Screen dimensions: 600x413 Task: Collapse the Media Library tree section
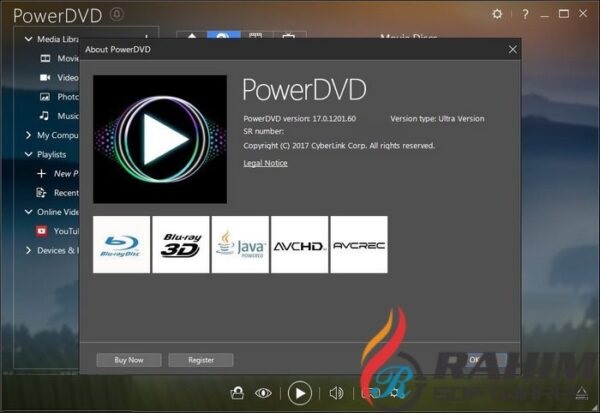tap(28, 39)
